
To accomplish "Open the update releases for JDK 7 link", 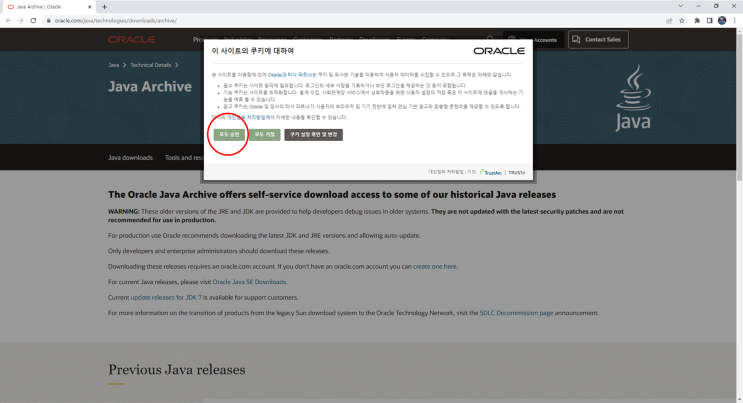I will click(166, 297).
